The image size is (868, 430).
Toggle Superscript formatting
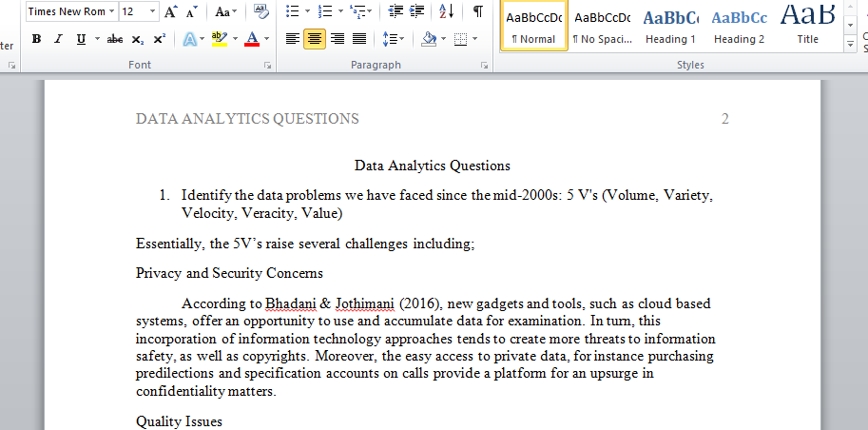pyautogui.click(x=160, y=39)
